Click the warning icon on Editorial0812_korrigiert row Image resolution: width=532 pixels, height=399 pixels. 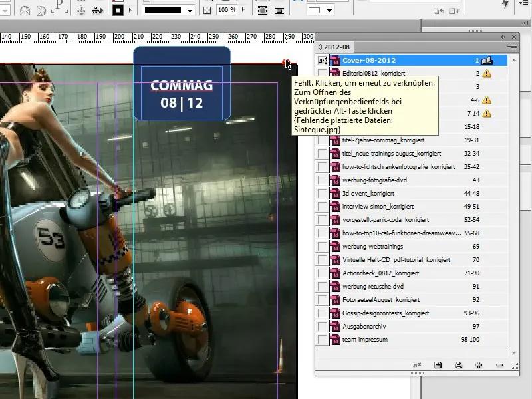click(x=487, y=73)
